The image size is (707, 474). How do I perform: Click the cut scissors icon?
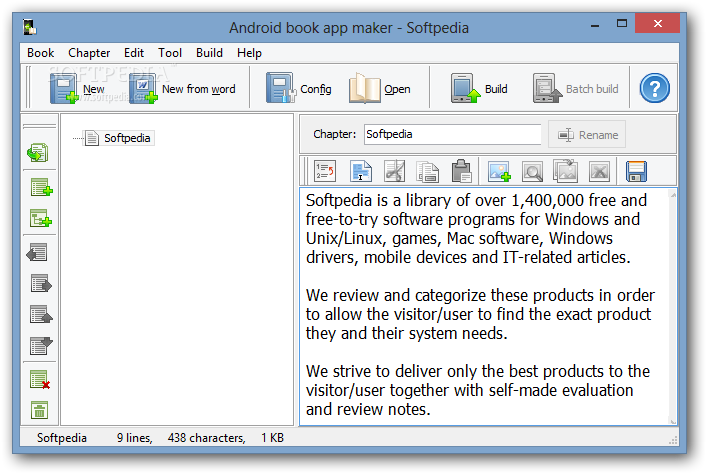coord(395,171)
